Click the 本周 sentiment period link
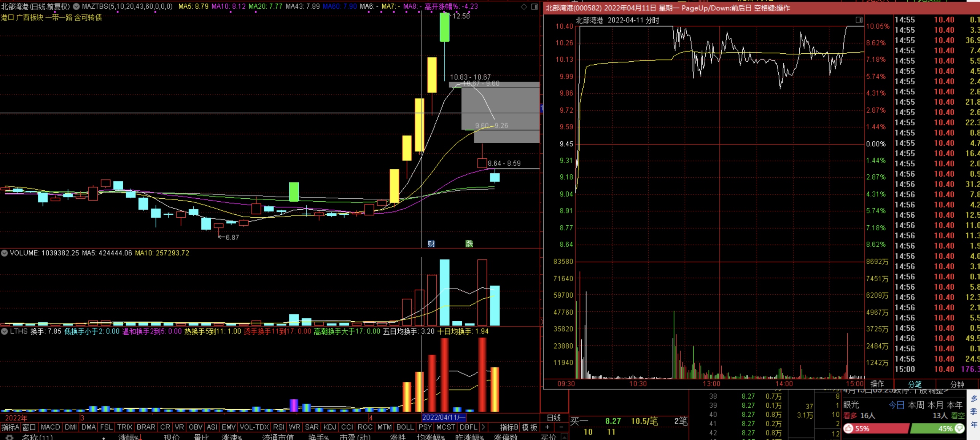 tap(916, 405)
